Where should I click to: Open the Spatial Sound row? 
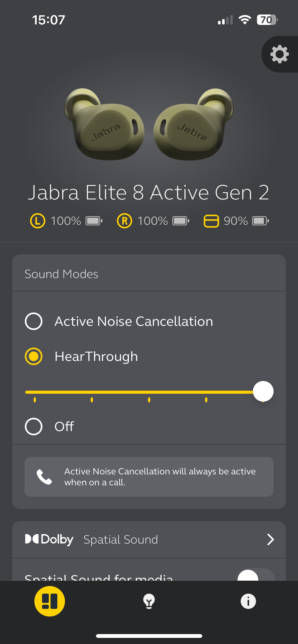point(121,539)
